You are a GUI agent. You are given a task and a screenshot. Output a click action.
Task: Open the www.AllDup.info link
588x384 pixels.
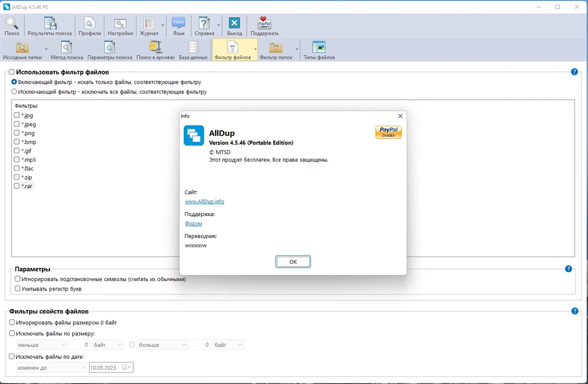point(204,201)
